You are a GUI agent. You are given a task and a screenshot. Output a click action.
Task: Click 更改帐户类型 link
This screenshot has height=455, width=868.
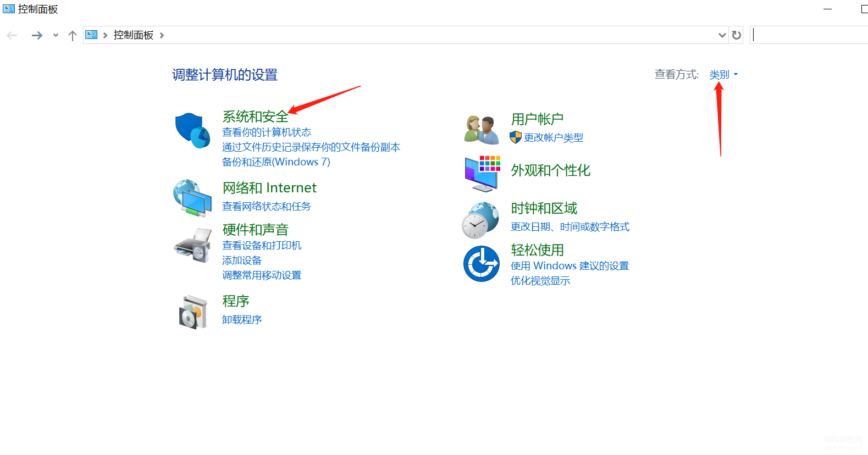click(554, 138)
